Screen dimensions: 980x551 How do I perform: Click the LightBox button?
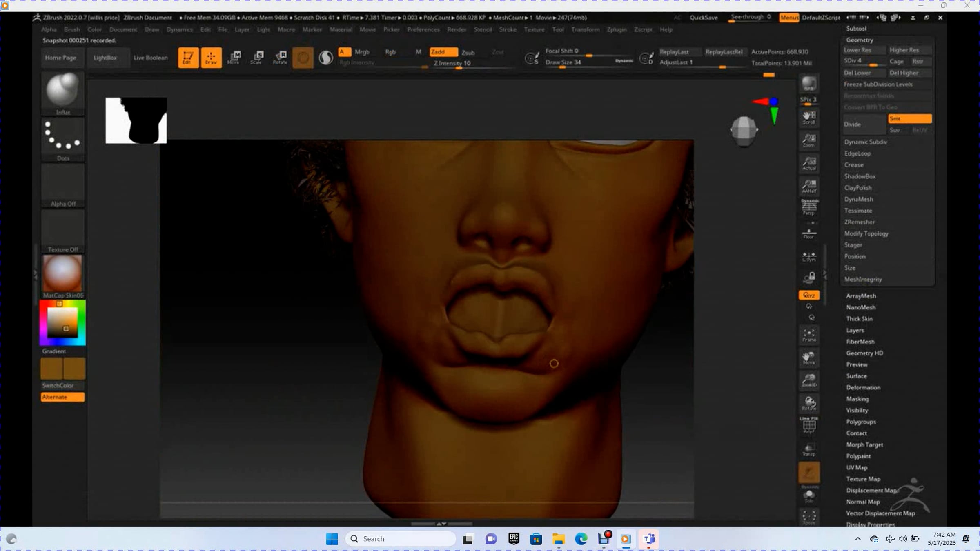[105, 58]
